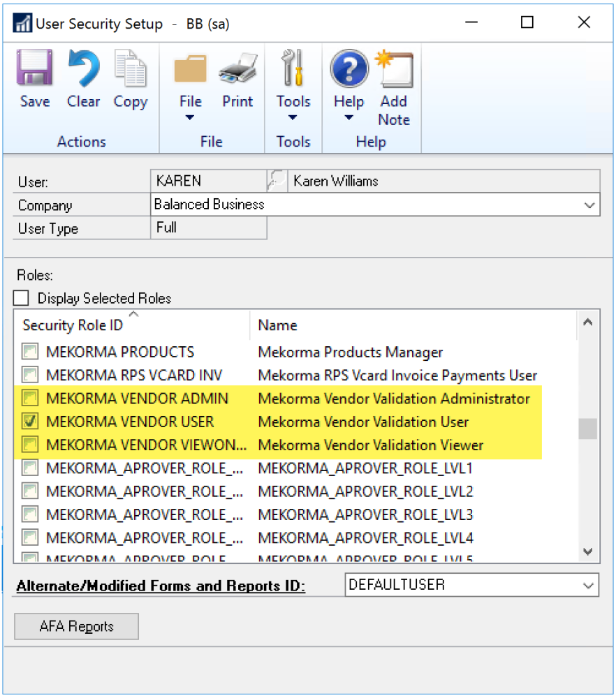Click the Dynamics GP title bar icon
The height and width of the screenshot is (698, 616).
tap(22, 23)
